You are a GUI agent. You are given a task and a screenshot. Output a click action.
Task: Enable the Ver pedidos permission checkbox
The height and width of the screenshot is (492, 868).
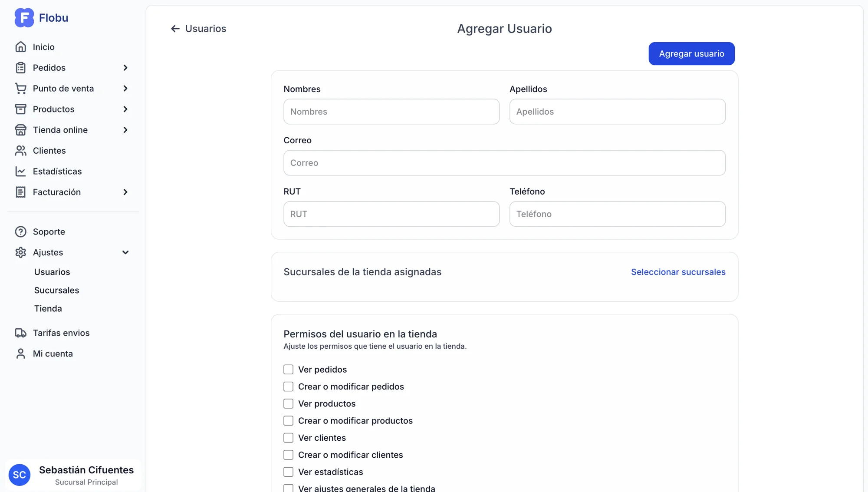tap(288, 370)
